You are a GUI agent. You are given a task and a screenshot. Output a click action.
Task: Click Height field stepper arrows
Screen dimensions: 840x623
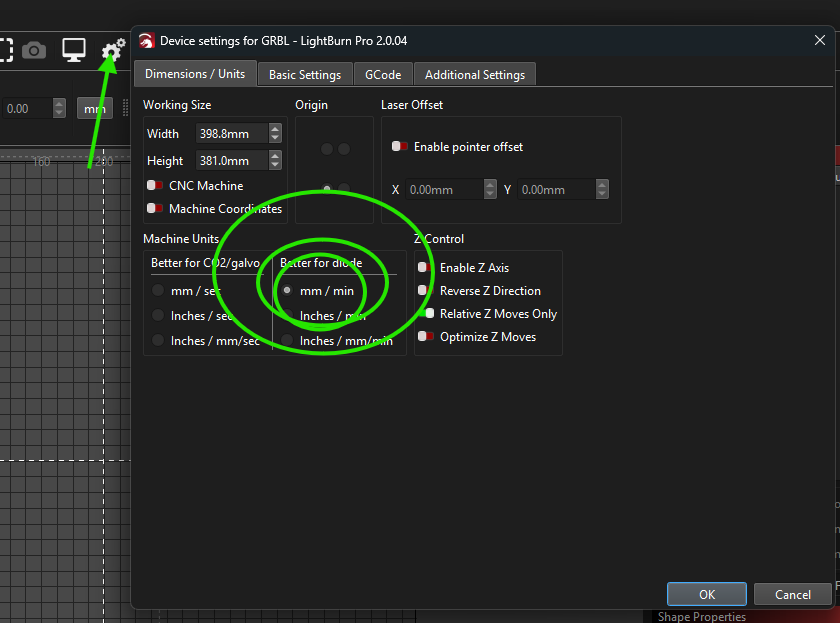[x=275, y=161]
